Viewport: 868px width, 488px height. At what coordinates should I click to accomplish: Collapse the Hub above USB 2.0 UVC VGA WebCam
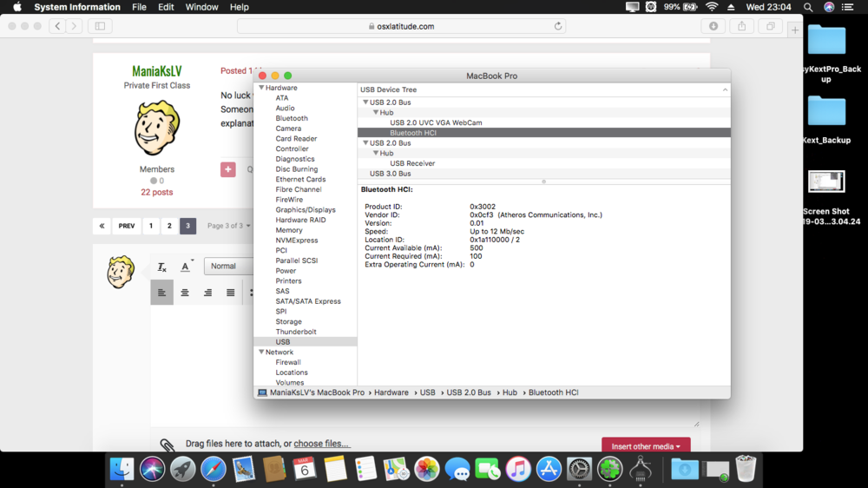tap(375, 112)
